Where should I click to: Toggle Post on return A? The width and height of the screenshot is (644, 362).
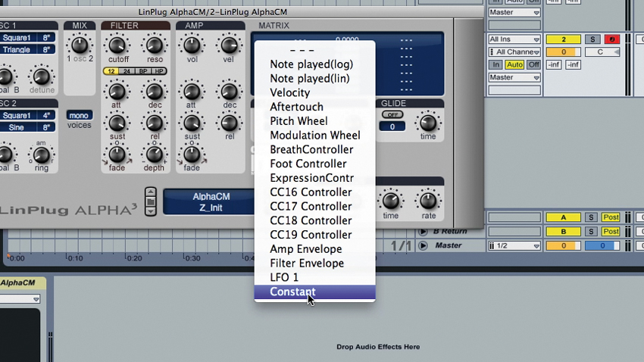coord(611,217)
